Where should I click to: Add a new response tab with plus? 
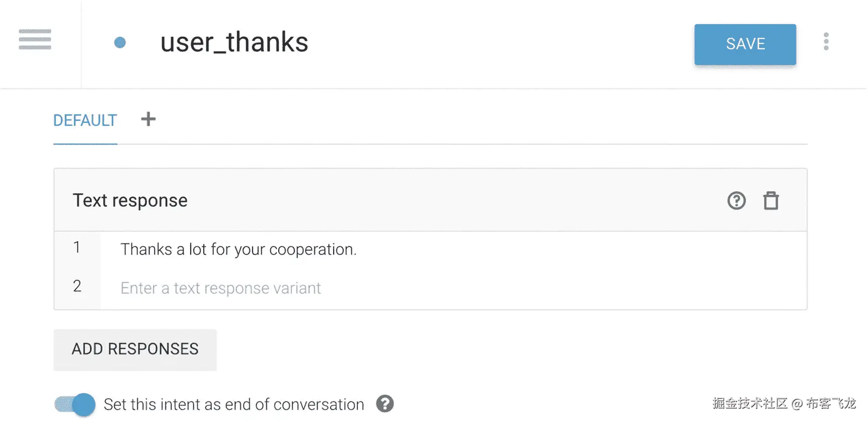click(x=148, y=119)
